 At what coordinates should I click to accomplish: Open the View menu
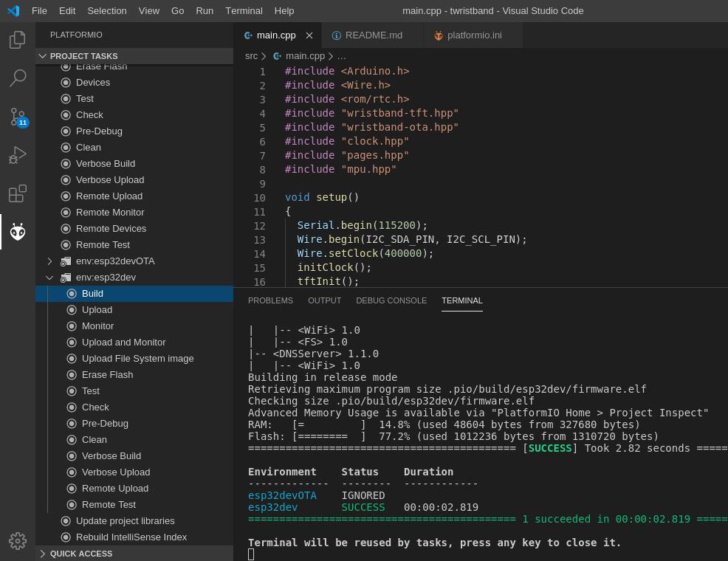click(149, 10)
